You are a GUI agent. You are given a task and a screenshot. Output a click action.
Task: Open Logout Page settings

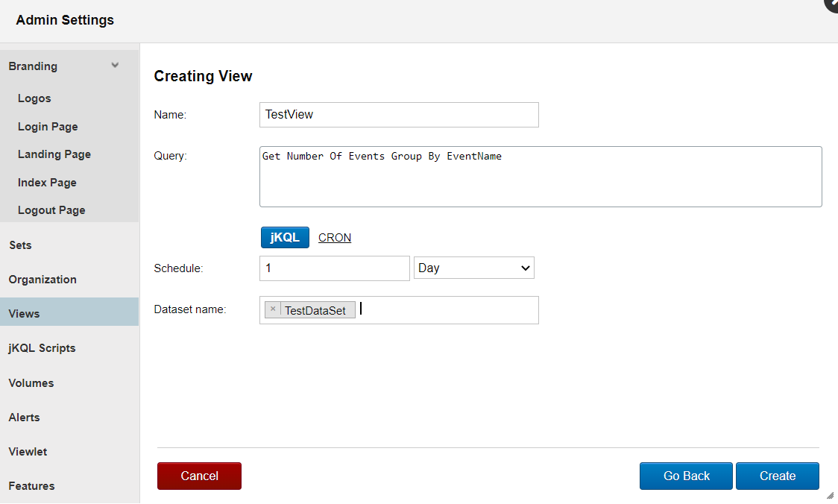[x=51, y=210]
